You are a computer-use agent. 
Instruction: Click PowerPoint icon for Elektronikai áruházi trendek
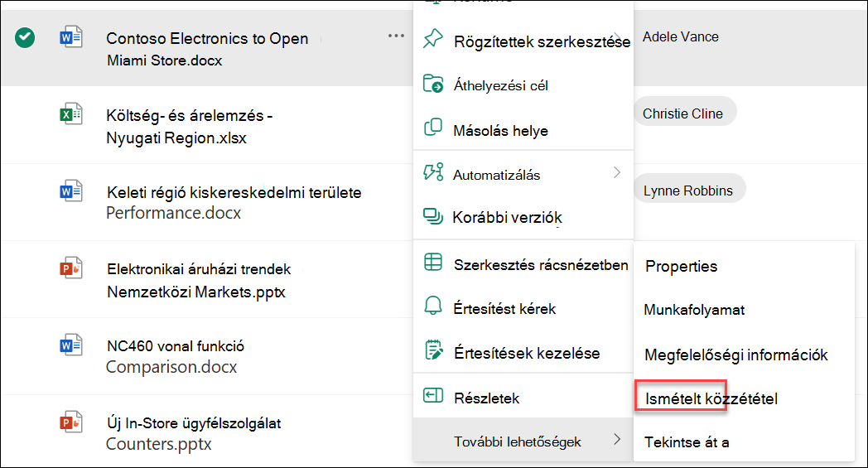pyautogui.click(x=71, y=268)
